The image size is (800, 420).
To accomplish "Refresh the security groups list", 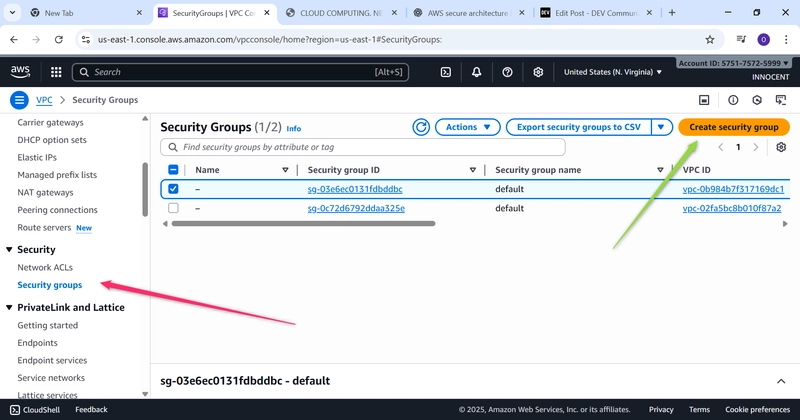I will point(421,127).
